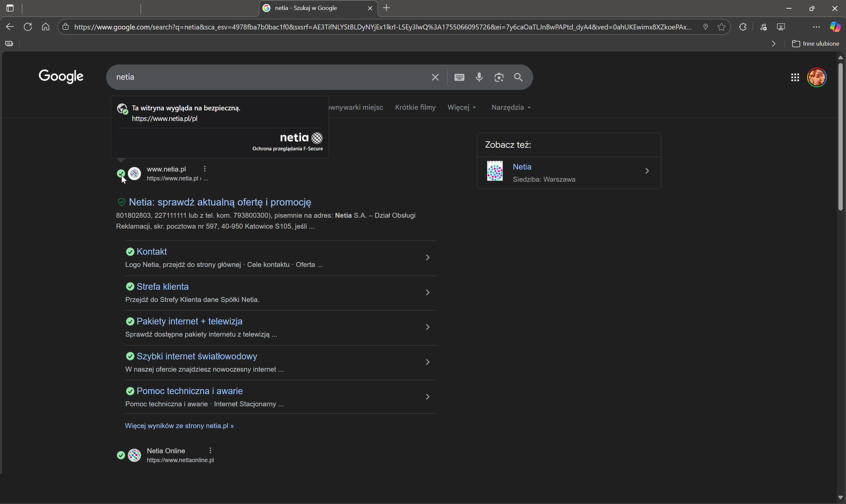Open a new browser tab
This screenshot has width=846, height=504.
point(387,8)
